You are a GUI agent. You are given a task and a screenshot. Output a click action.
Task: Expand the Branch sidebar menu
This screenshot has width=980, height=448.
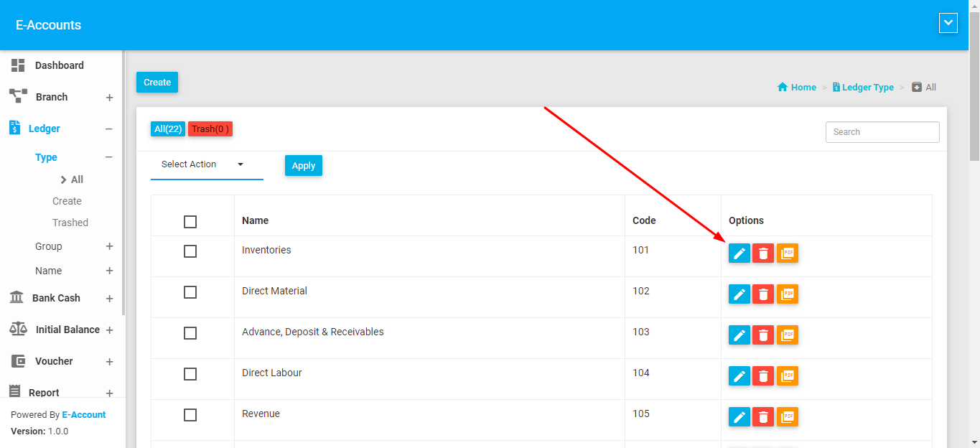109,98
